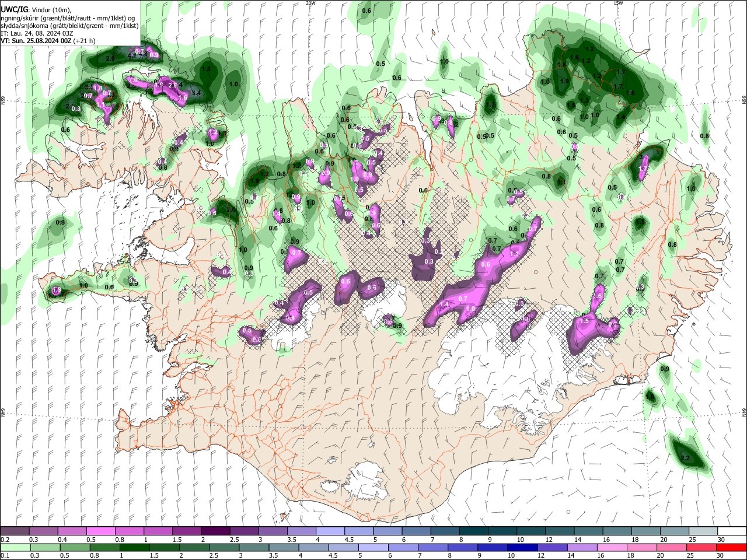Select the bright red 30+ rain legend swatch
The height and width of the screenshot is (560, 747).
[731, 547]
